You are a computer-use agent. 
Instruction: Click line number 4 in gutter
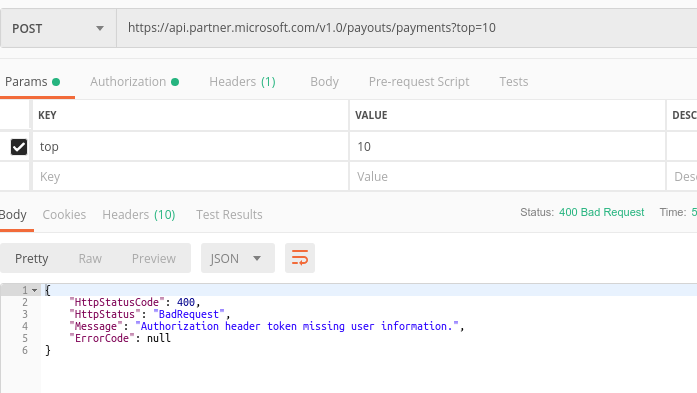point(25,326)
